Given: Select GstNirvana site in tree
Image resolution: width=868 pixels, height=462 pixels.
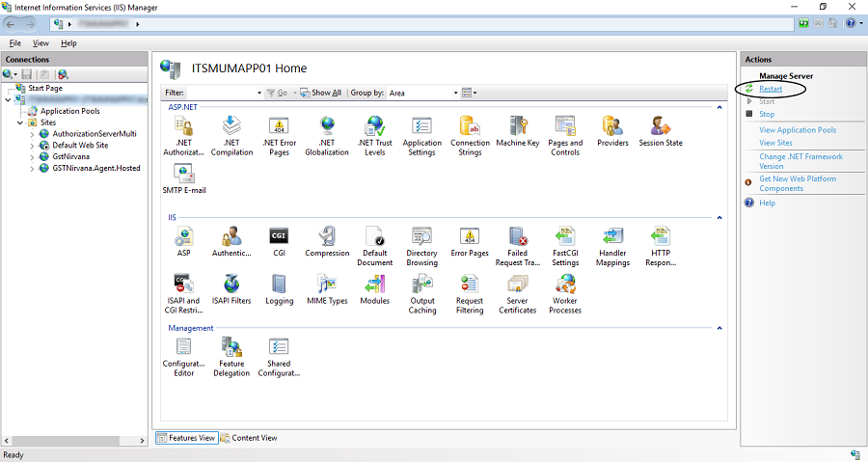Looking at the screenshot, I should [x=70, y=156].
